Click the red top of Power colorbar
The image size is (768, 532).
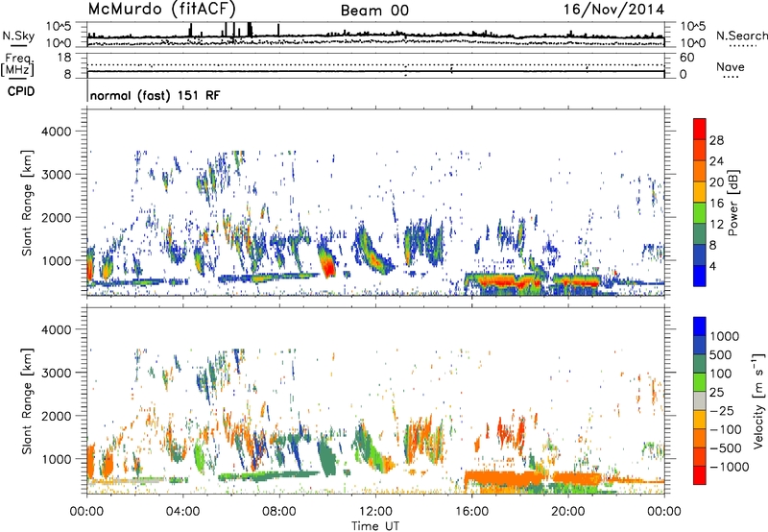click(700, 129)
